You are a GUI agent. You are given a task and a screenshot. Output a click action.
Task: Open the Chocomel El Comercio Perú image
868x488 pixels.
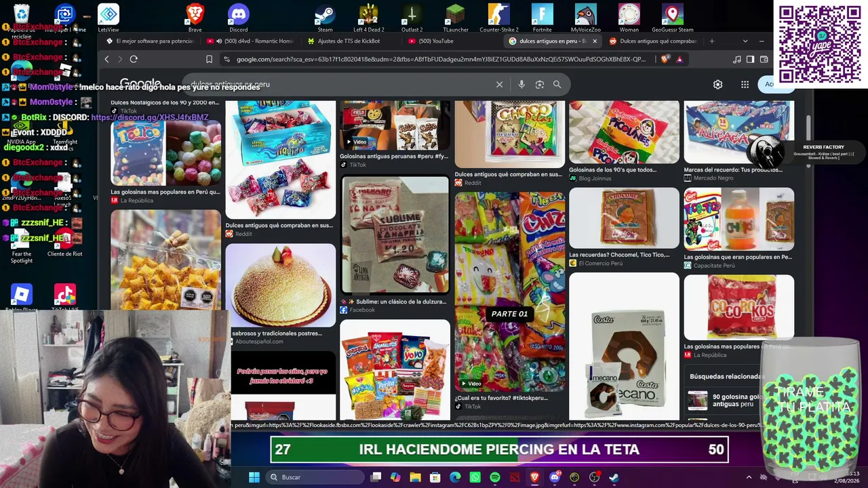coord(624,218)
